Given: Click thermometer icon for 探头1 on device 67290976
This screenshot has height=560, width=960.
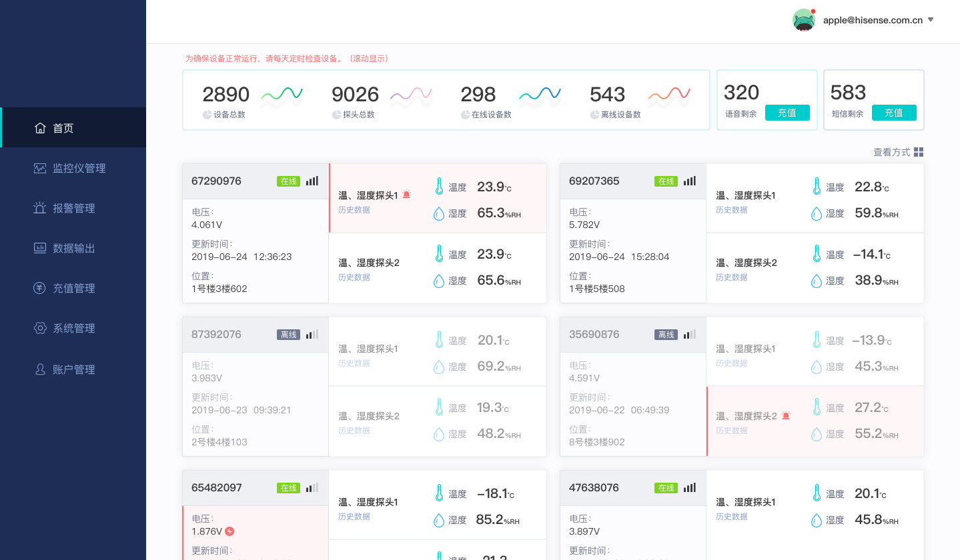Looking at the screenshot, I should (x=438, y=187).
